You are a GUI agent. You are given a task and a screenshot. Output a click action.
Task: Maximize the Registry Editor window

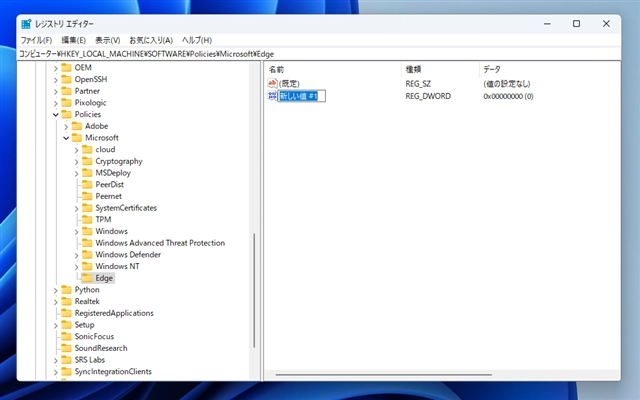tap(576, 24)
